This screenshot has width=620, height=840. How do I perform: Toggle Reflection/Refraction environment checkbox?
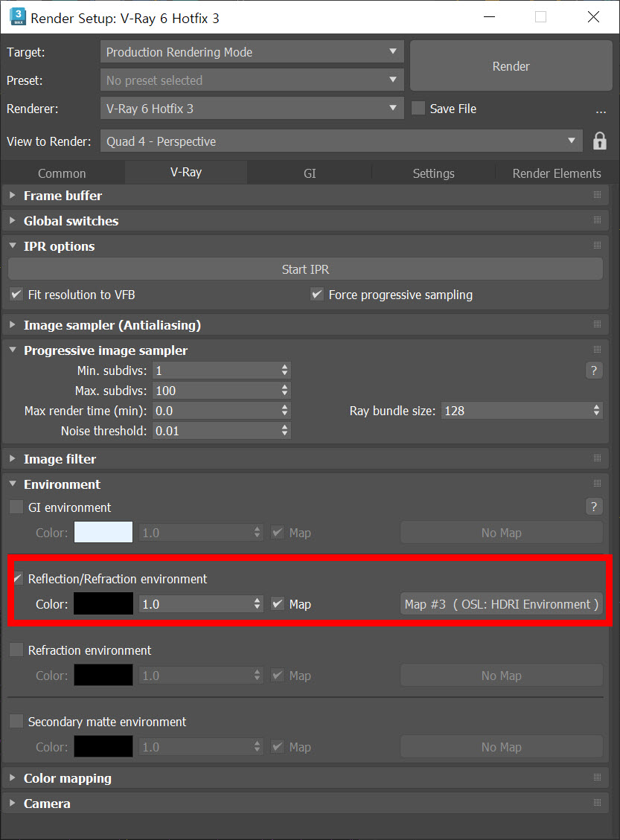point(18,579)
